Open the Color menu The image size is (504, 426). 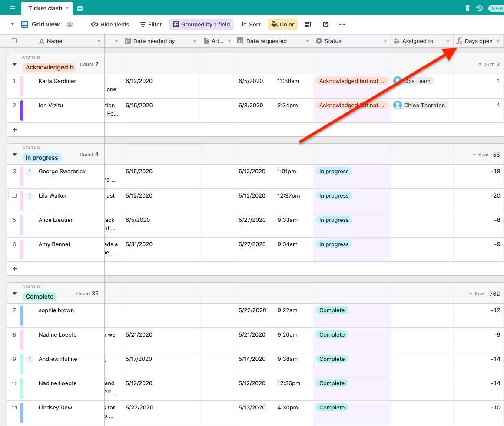(x=282, y=24)
